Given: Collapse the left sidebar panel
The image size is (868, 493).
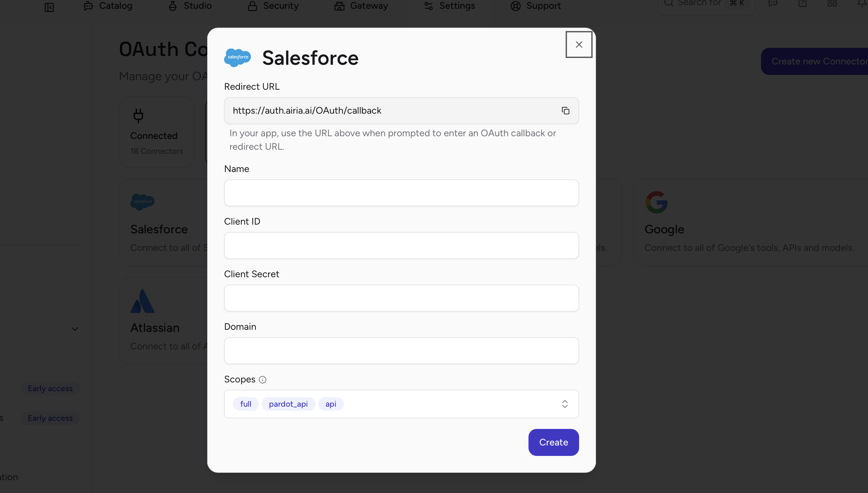Looking at the screenshot, I should point(50,7).
